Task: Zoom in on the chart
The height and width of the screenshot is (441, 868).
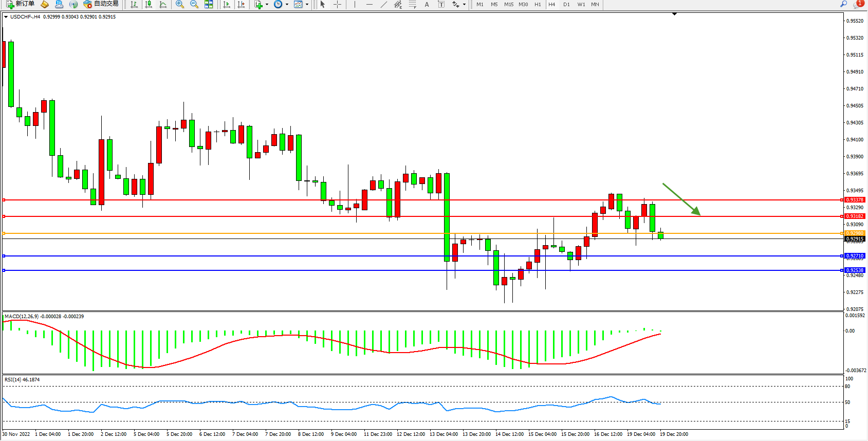Action: click(x=180, y=4)
